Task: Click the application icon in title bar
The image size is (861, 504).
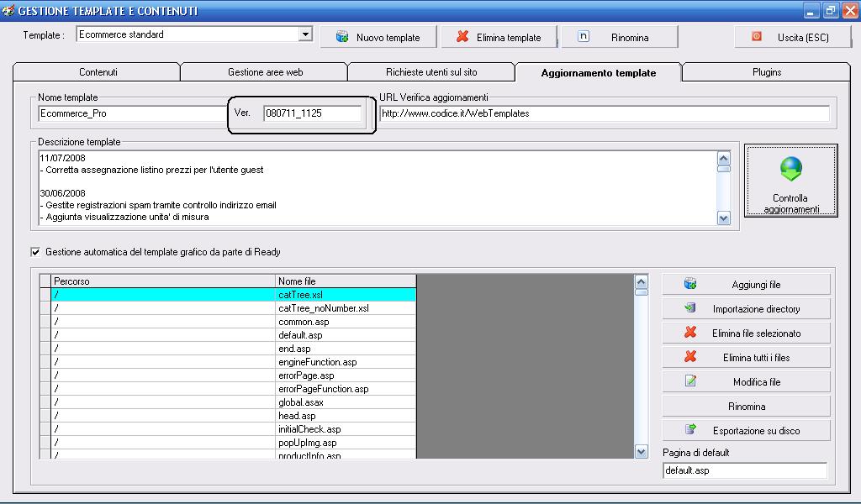Action: 8,10
